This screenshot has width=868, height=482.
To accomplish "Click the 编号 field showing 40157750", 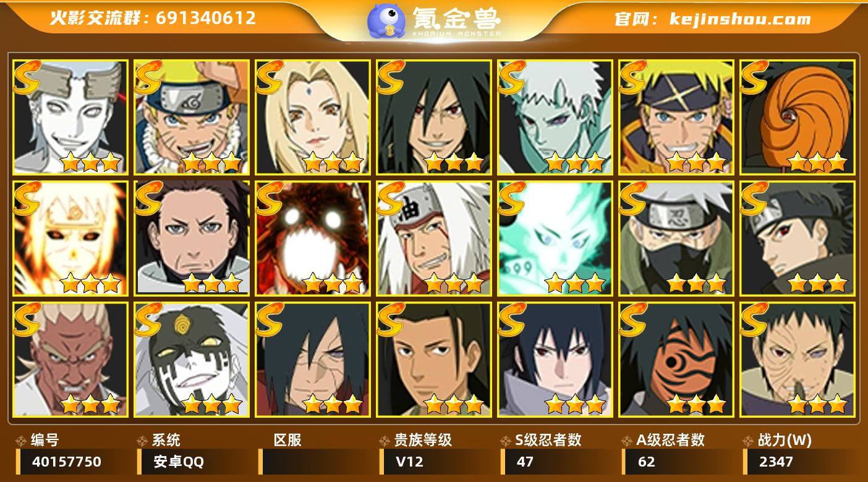I will (x=71, y=462).
